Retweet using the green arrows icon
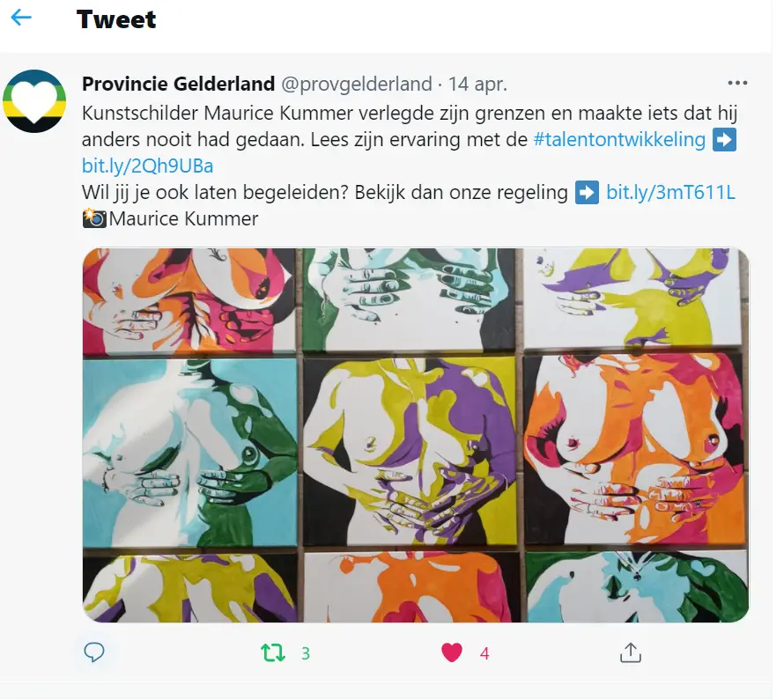784x700 pixels. [273, 652]
